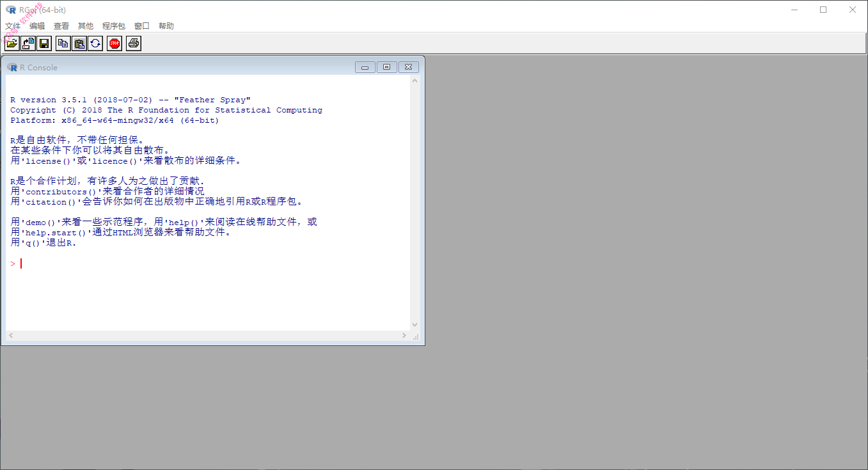Screen dimensions: 868x470
Task: Click the R Console title bar text
Action: [x=38, y=67]
